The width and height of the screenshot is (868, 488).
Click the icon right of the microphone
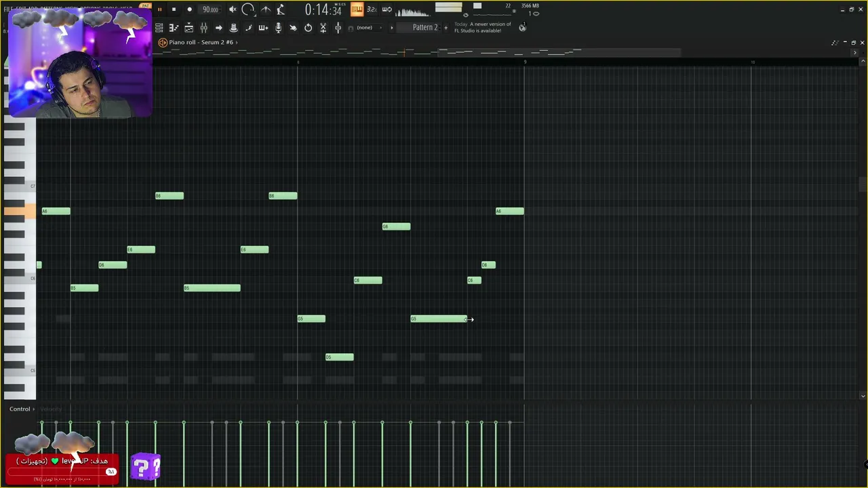[x=293, y=28]
